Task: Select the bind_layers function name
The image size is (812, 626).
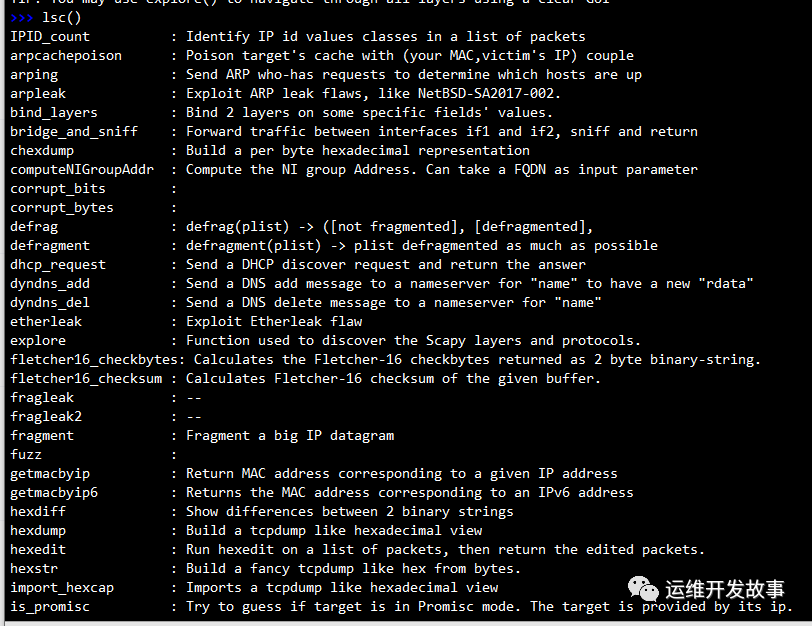Action: coord(54,112)
